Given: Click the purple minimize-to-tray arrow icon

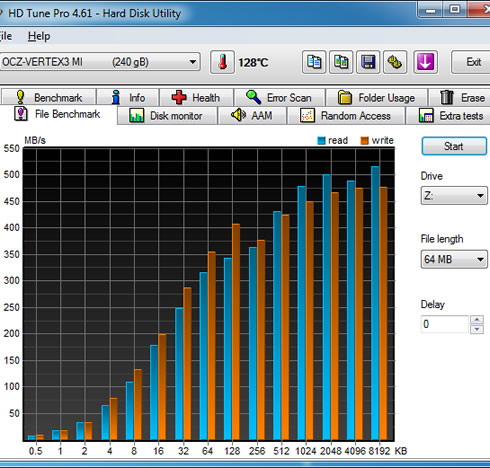Looking at the screenshot, I should pos(425,62).
